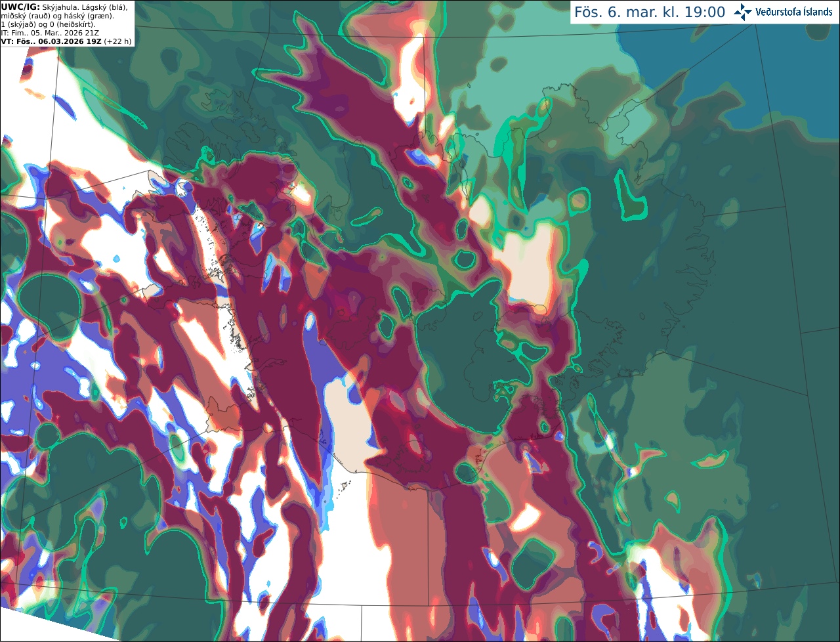The width and height of the screenshot is (840, 642).
Task: Click the 'miðský (rauð) og háský (græn).' legend line
Action: [57, 16]
